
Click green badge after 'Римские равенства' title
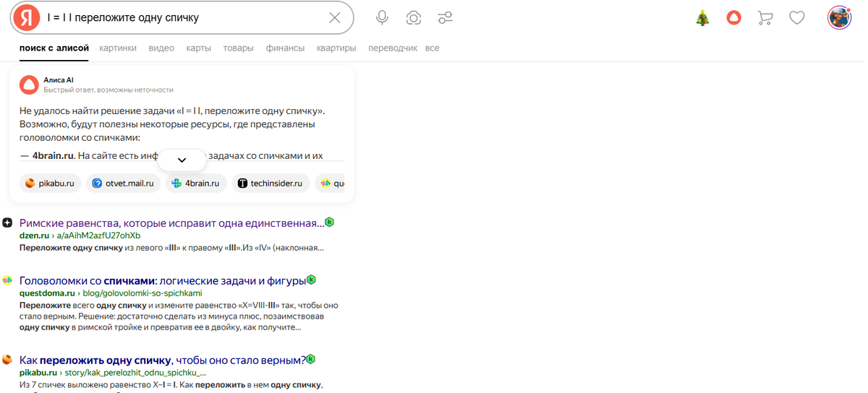point(329,222)
